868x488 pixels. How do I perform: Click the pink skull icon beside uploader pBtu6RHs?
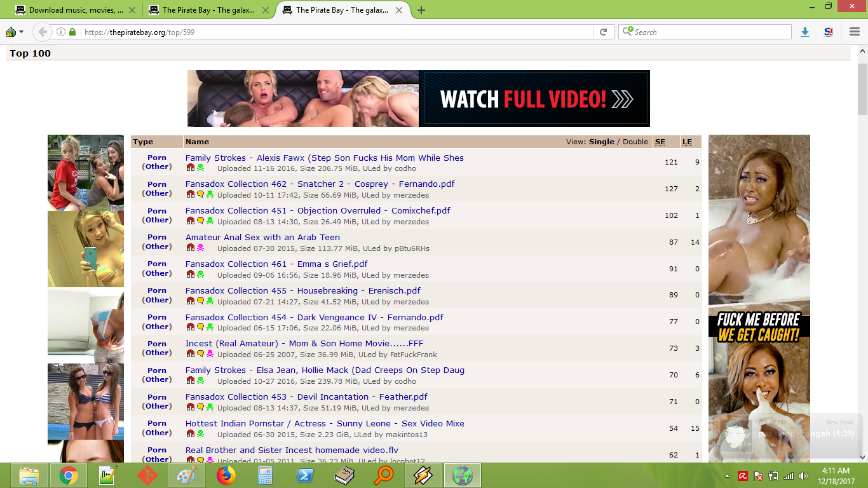click(200, 248)
